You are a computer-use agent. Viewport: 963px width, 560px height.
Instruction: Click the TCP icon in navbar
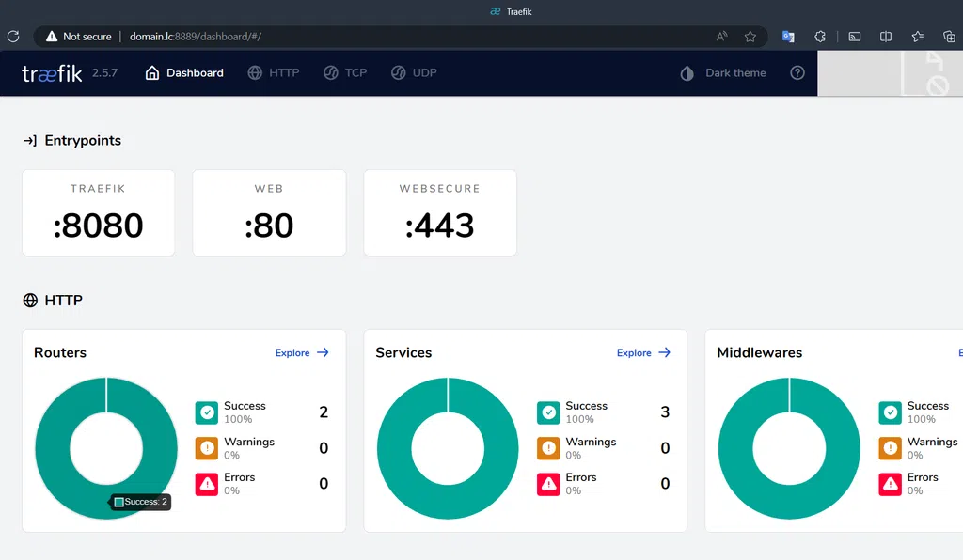click(x=330, y=73)
